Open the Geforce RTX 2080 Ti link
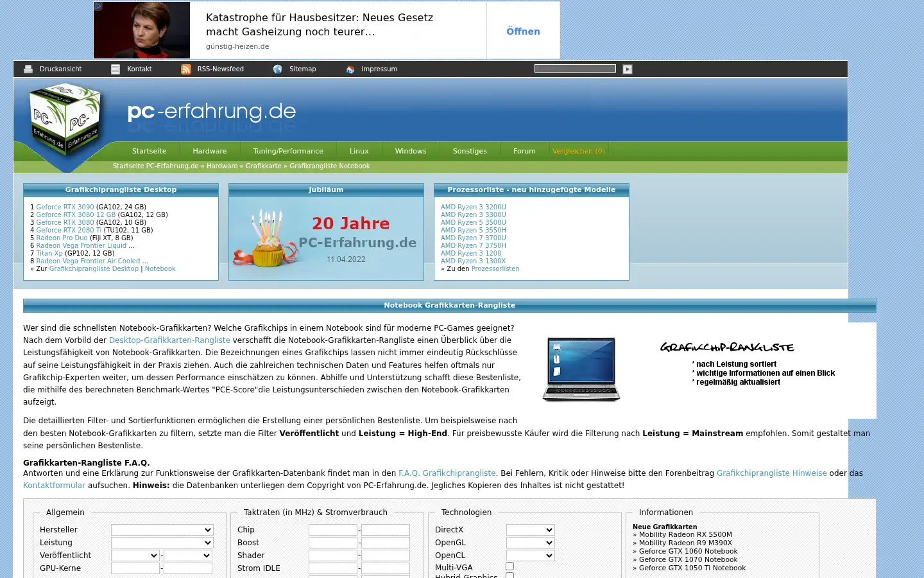Image resolution: width=924 pixels, height=578 pixels. tap(69, 231)
